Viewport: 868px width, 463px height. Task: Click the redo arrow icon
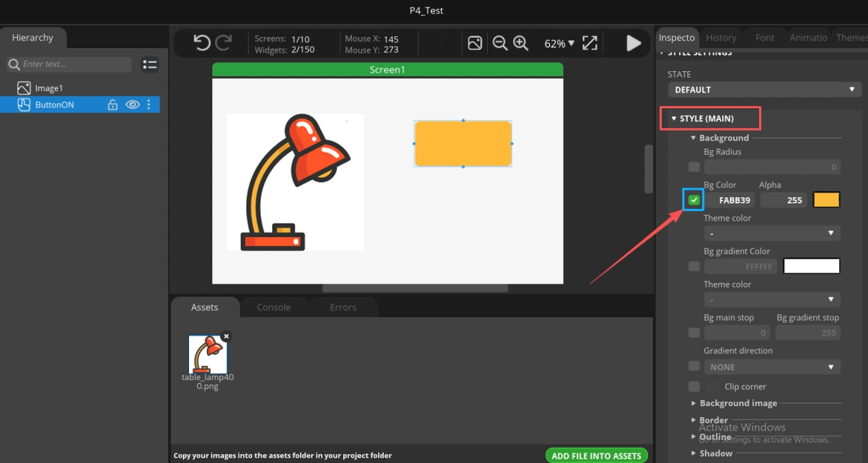click(223, 43)
